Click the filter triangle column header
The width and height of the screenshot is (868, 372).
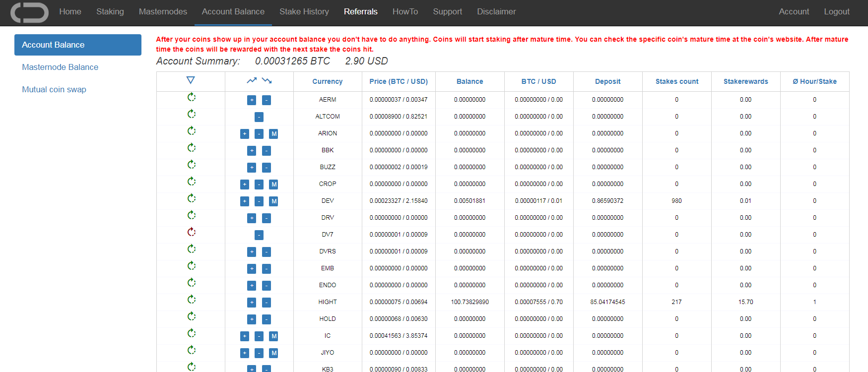point(191,80)
